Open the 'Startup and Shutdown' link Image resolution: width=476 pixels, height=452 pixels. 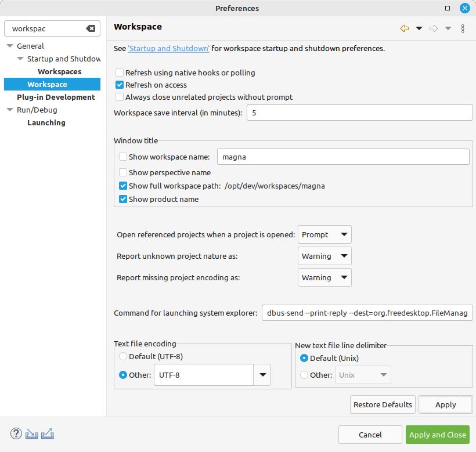[x=168, y=49]
